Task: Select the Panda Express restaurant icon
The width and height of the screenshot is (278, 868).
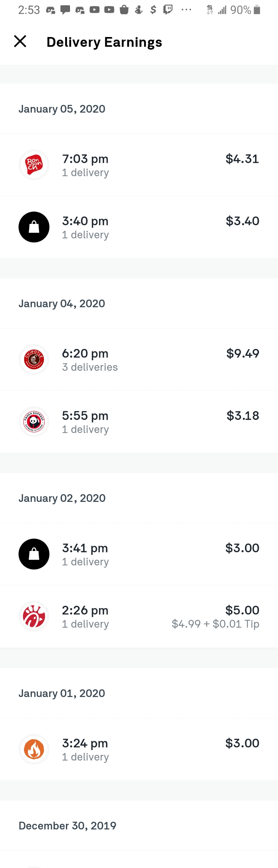Action: 34,422
